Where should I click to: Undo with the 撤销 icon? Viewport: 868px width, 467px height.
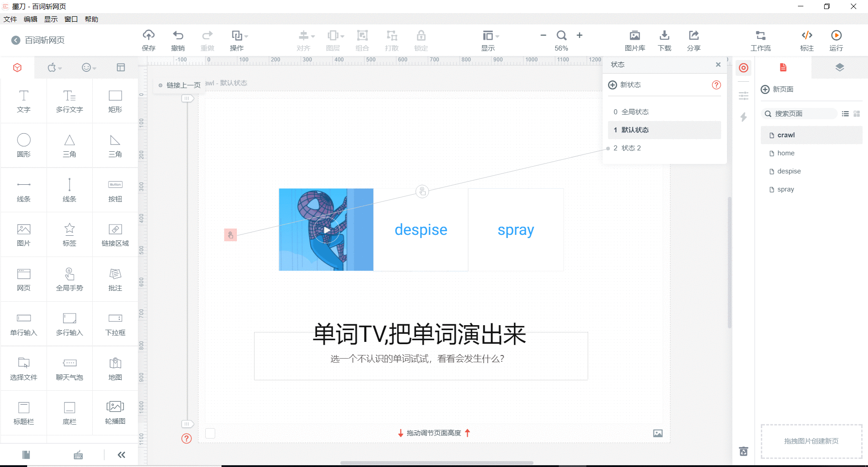tap(178, 35)
